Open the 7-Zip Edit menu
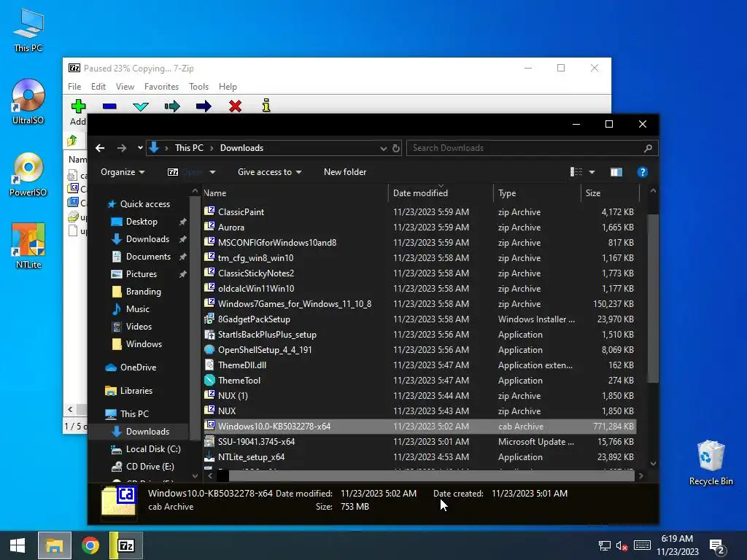The image size is (747, 560). click(x=98, y=87)
